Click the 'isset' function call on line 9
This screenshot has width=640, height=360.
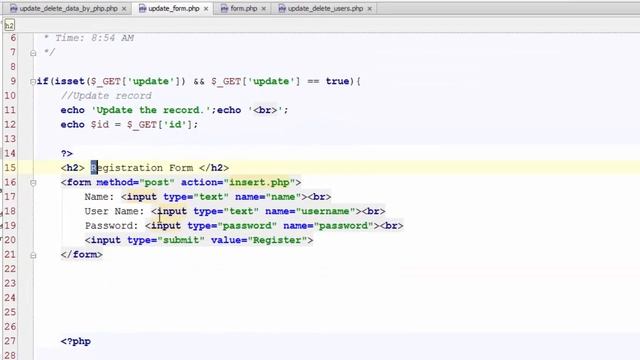pyautogui.click(x=69, y=81)
